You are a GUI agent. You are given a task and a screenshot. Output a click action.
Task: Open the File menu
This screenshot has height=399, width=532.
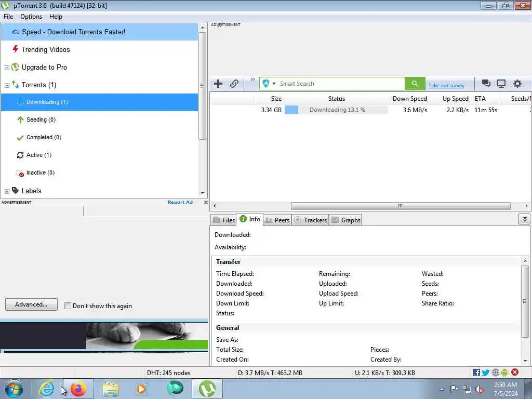point(8,17)
